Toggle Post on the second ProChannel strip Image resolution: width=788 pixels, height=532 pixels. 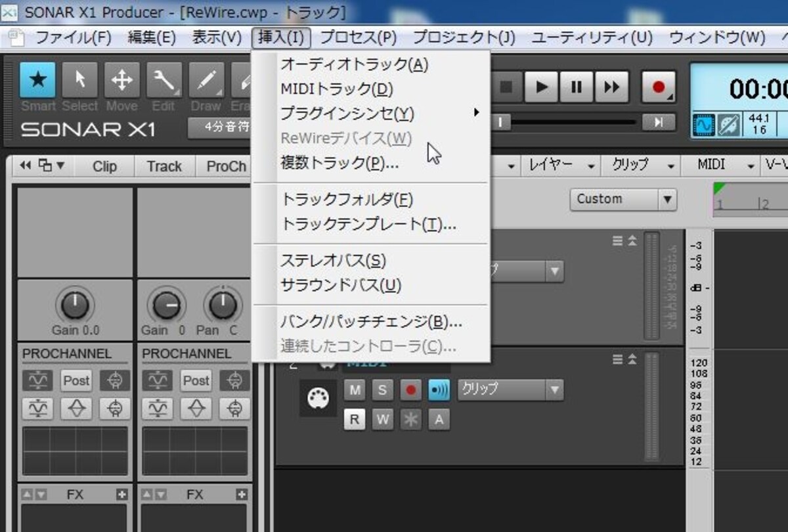tap(196, 380)
